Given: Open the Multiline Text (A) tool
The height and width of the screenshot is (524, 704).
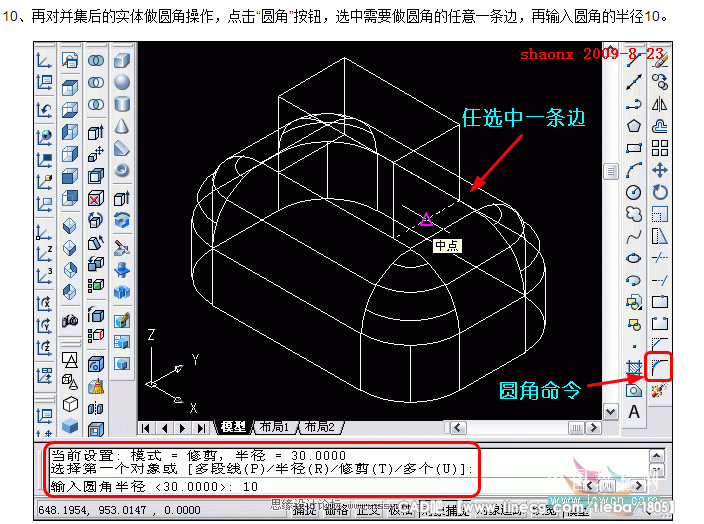Looking at the screenshot, I should pyautogui.click(x=634, y=411).
